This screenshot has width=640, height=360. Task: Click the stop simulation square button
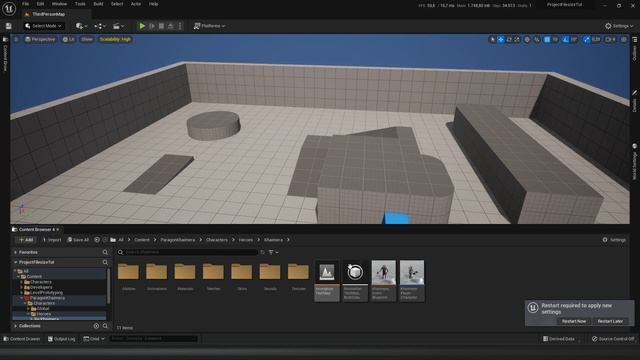[161, 26]
